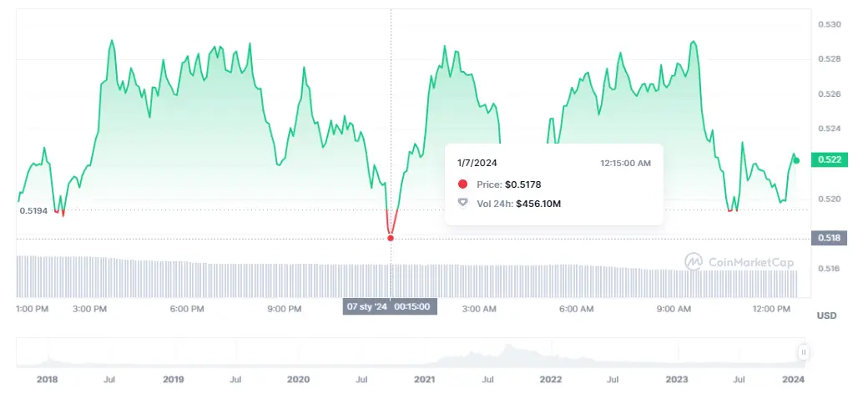
Task: Click the 2021 mark on range navigator
Action: (424, 380)
